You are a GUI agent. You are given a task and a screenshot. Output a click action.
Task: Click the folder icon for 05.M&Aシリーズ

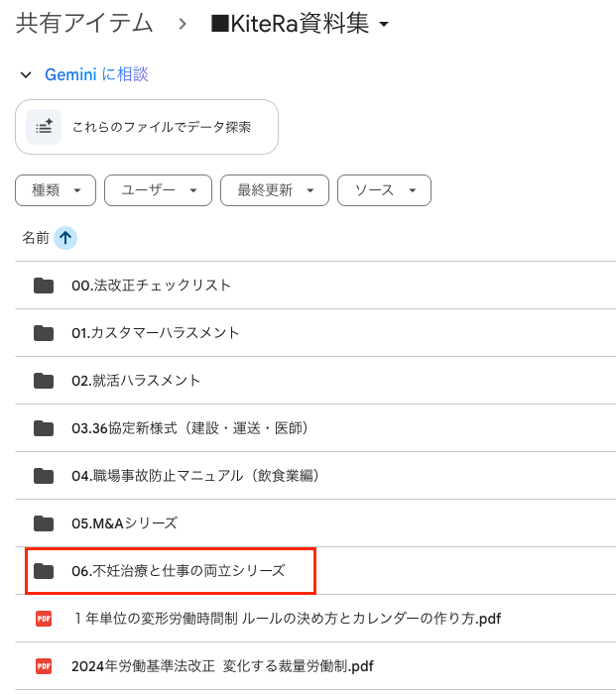43,523
